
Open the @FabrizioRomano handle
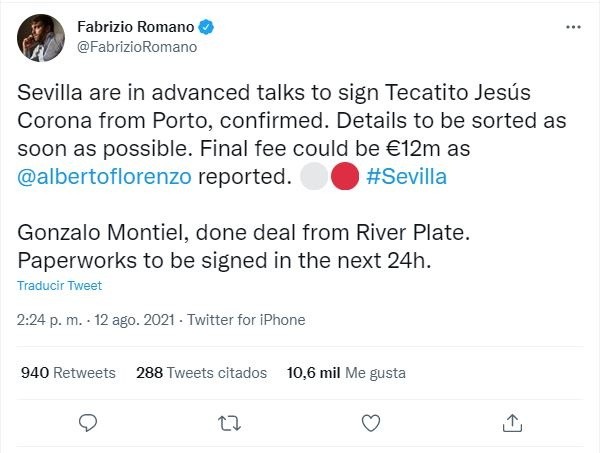coord(135,46)
